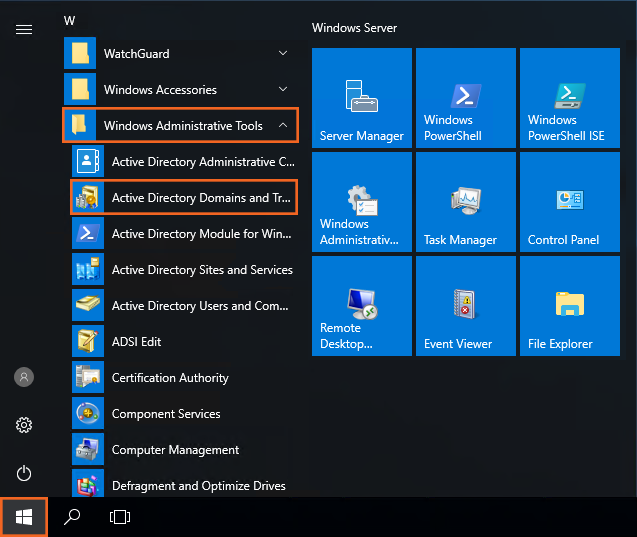Screen dimensions: 637x537
Task: Select the letter W section header
Action: [70, 20]
